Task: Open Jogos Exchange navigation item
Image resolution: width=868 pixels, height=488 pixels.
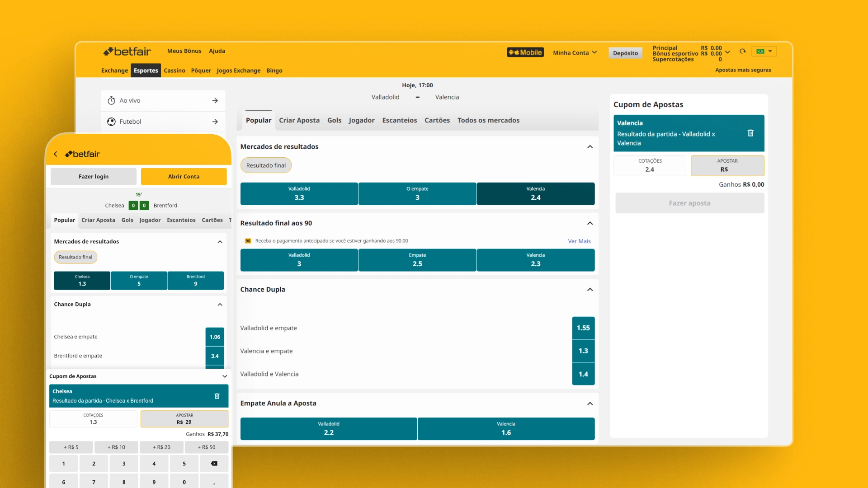Action: 238,70
